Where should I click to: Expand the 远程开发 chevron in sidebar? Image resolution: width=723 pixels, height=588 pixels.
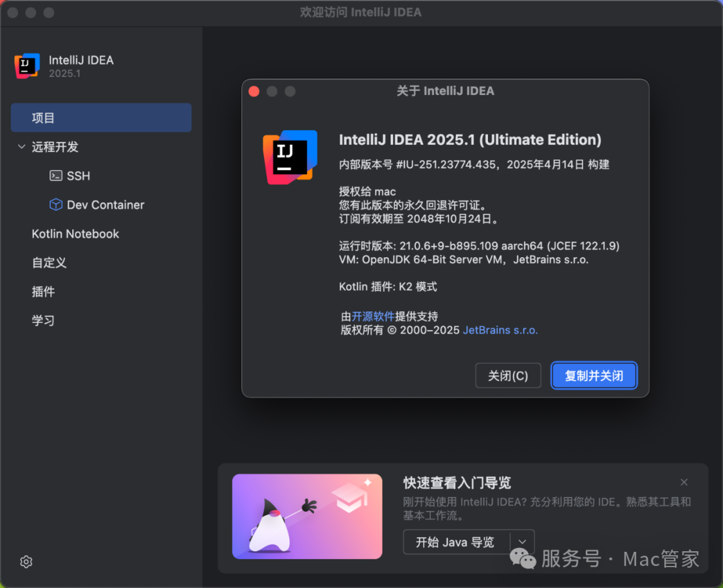click(x=21, y=147)
